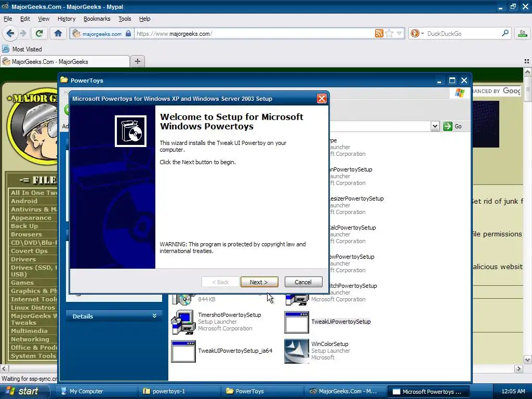This screenshot has width=532, height=399.
Task: Click the RSS feed icon in address bar
Action: (379, 33)
